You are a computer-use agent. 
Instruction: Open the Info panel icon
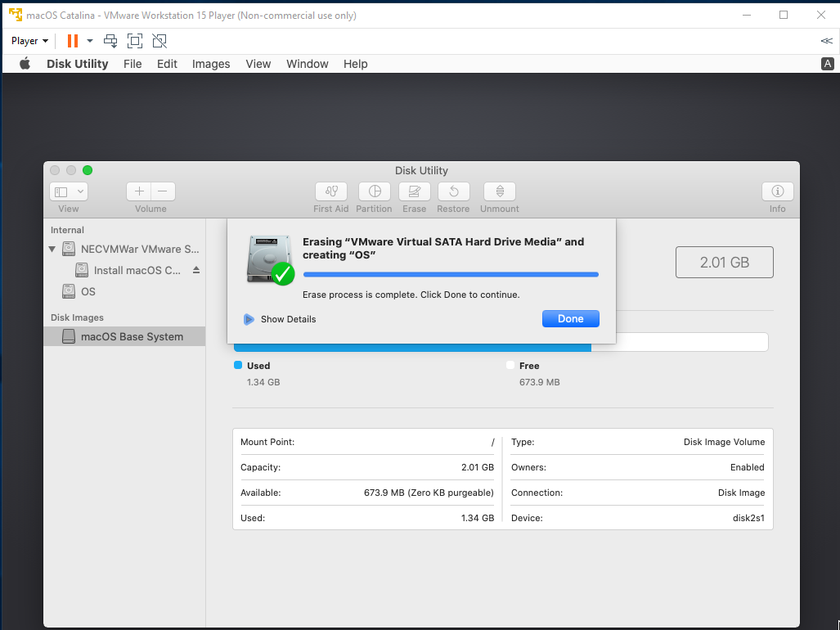[x=777, y=191]
